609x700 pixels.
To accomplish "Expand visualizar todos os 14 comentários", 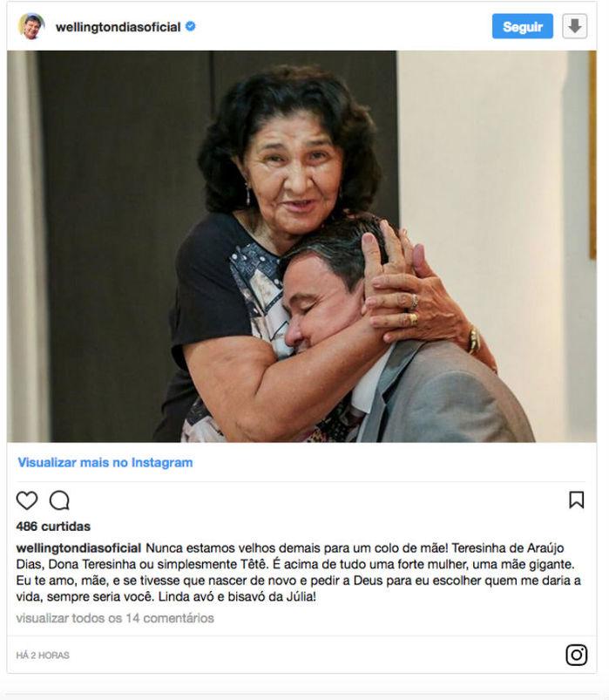I will click(x=115, y=618).
